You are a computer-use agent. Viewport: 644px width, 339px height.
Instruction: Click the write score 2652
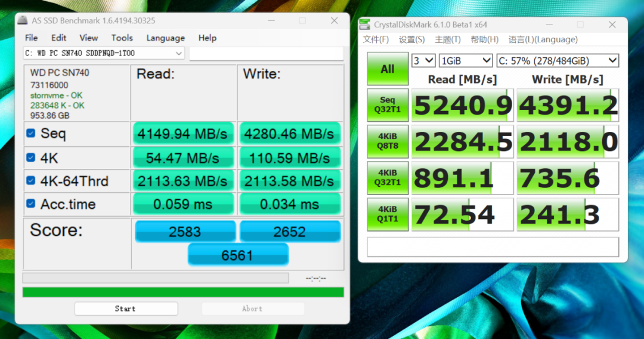[290, 232]
